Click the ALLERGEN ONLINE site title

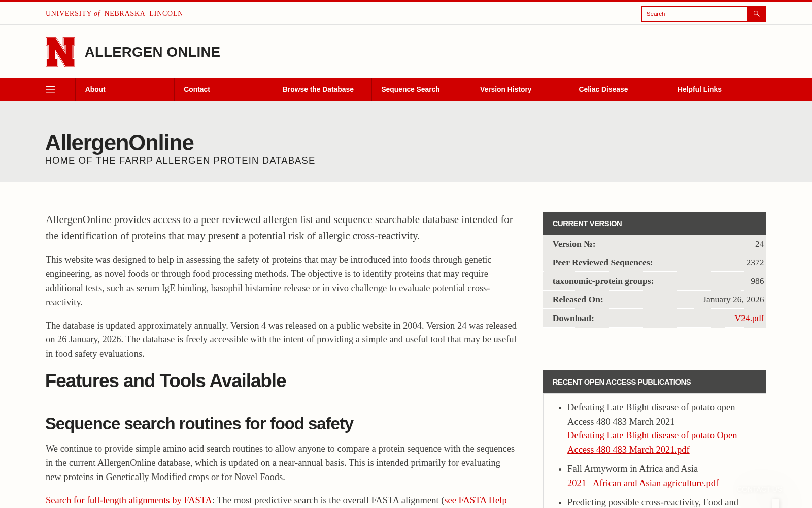click(152, 52)
